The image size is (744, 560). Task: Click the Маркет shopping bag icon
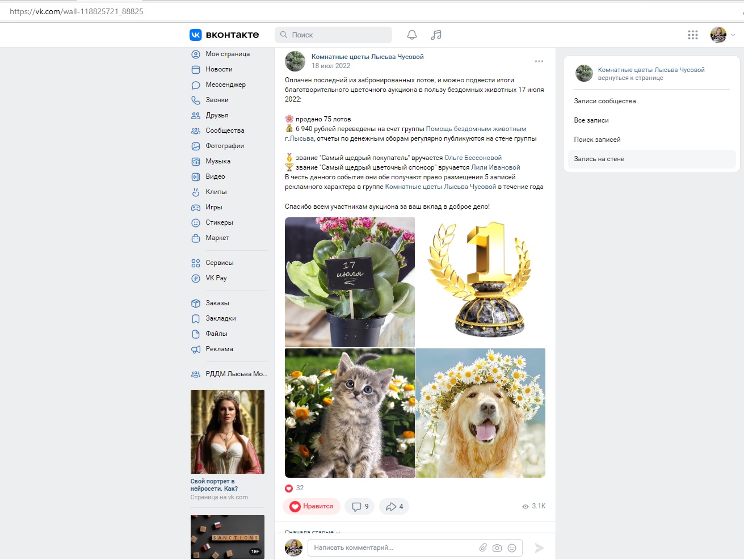(x=196, y=238)
